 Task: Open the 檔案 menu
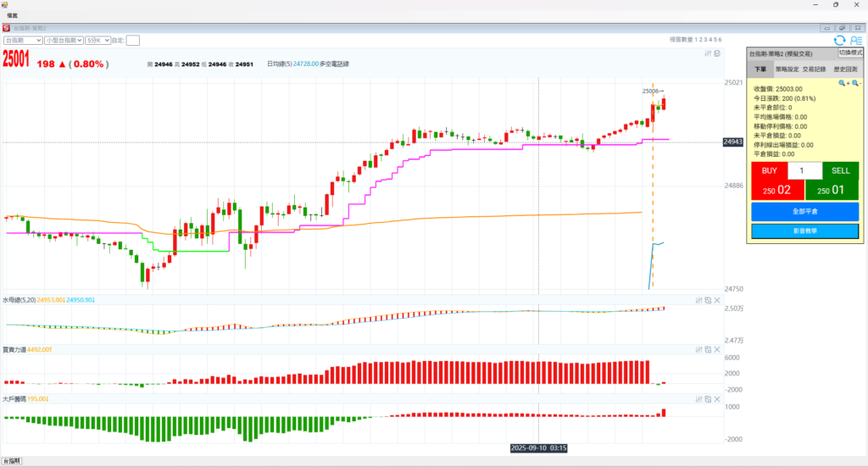[12, 15]
